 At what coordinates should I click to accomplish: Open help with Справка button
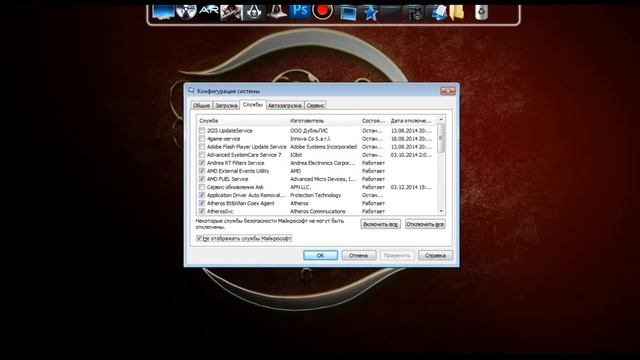(435, 256)
